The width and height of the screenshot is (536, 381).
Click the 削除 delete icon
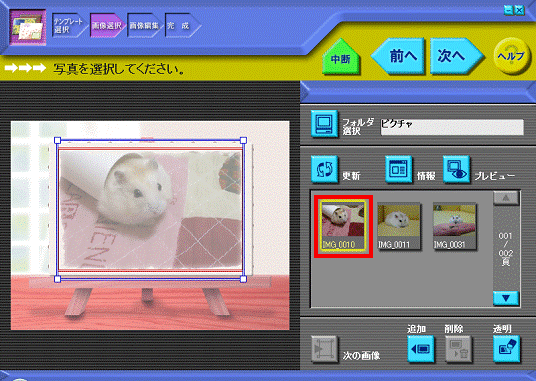(458, 349)
